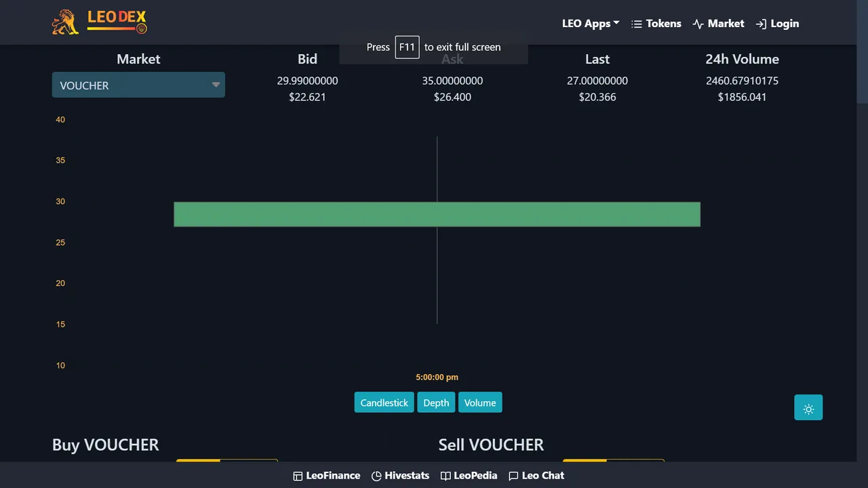This screenshot has width=868, height=488.
Task: Click the Market pulse icon
Action: 698,24
